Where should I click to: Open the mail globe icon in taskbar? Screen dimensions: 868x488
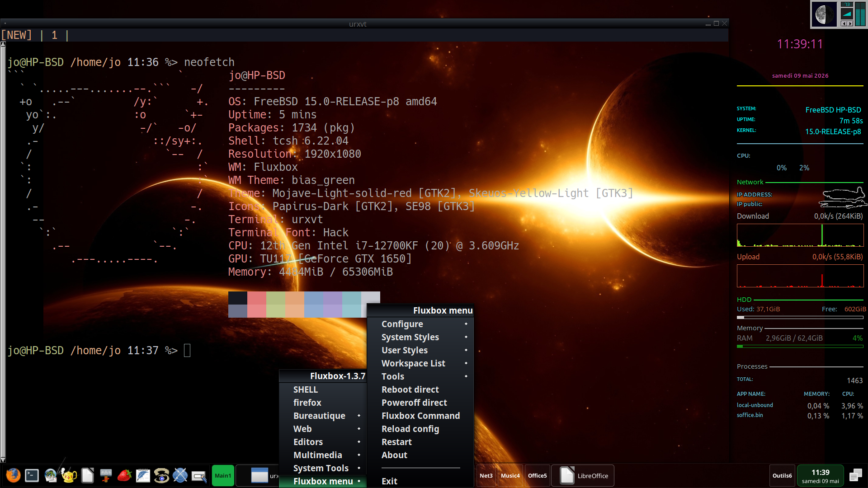click(50, 475)
